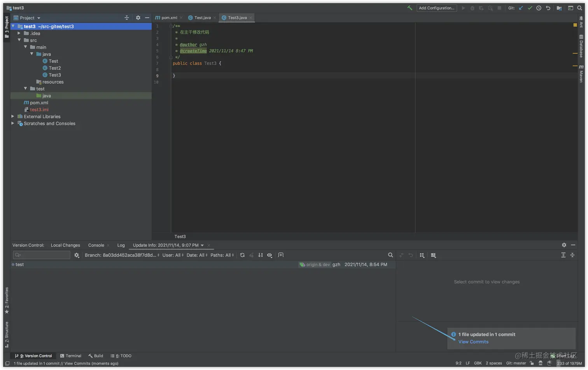Open the Date: All filter dropdown
The width and height of the screenshot is (588, 370).
click(197, 255)
